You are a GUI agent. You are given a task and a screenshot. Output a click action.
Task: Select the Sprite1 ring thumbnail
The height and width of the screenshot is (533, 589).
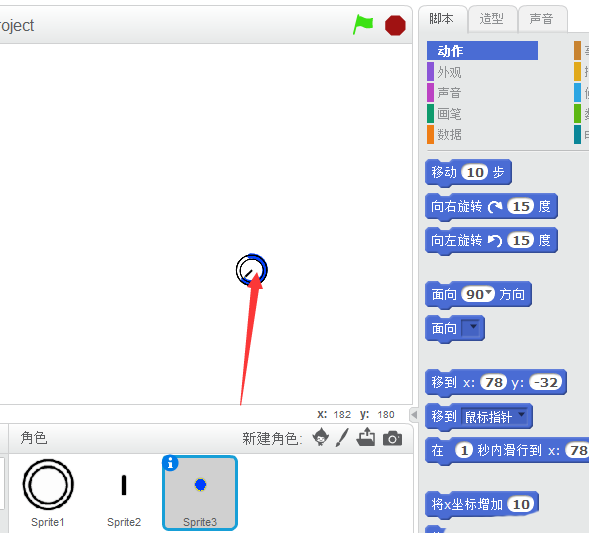48,484
